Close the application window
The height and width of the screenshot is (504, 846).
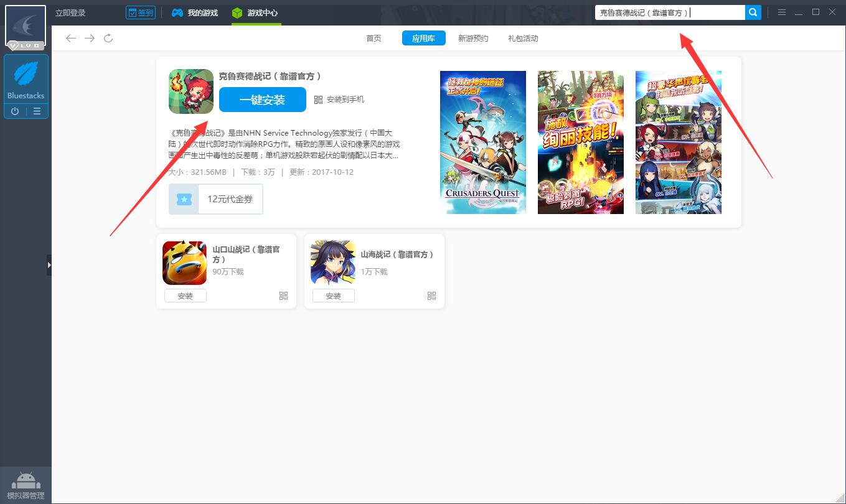833,12
